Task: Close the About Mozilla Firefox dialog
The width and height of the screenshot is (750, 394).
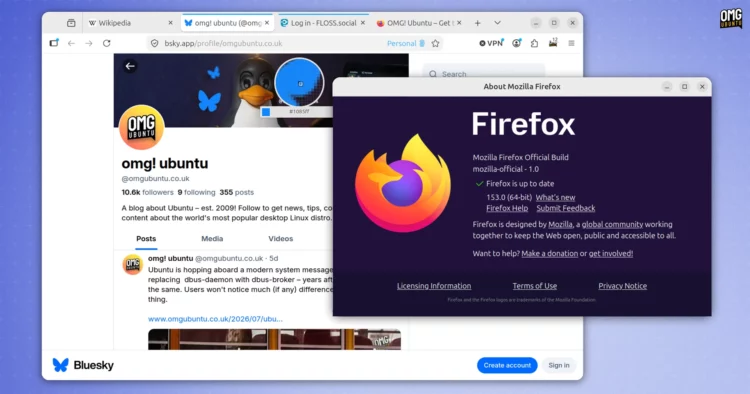Action: pyautogui.click(x=702, y=87)
